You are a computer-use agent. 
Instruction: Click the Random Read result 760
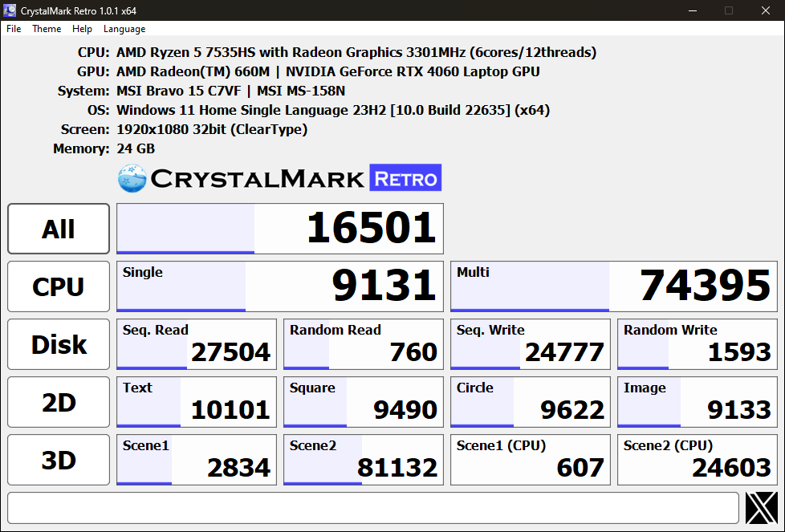(364, 344)
